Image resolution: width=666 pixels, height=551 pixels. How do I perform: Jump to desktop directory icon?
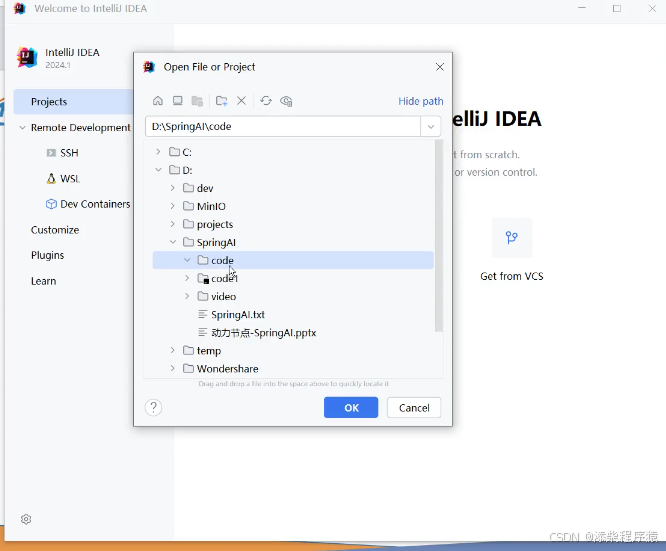click(178, 101)
